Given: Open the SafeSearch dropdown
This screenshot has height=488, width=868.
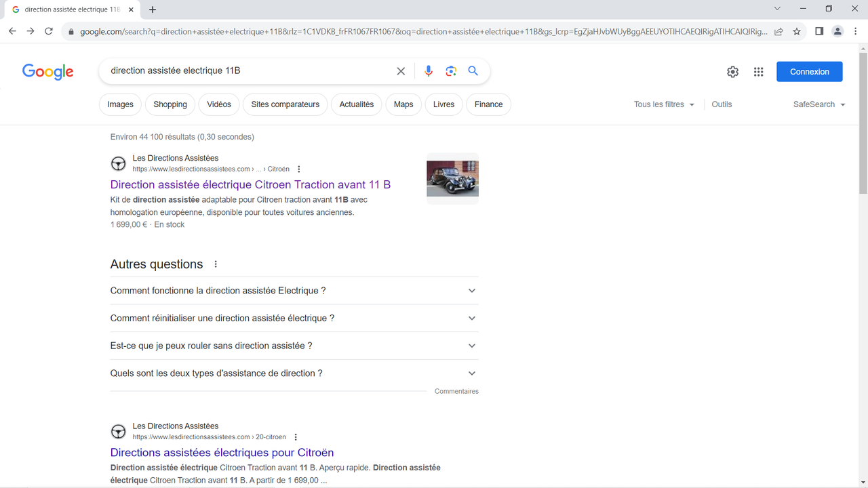Looking at the screenshot, I should coord(819,104).
